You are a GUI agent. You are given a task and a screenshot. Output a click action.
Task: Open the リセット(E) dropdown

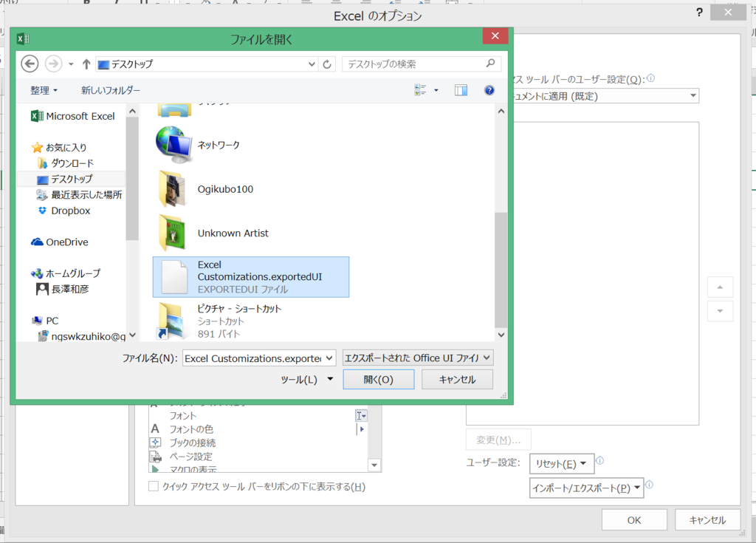coord(561,464)
